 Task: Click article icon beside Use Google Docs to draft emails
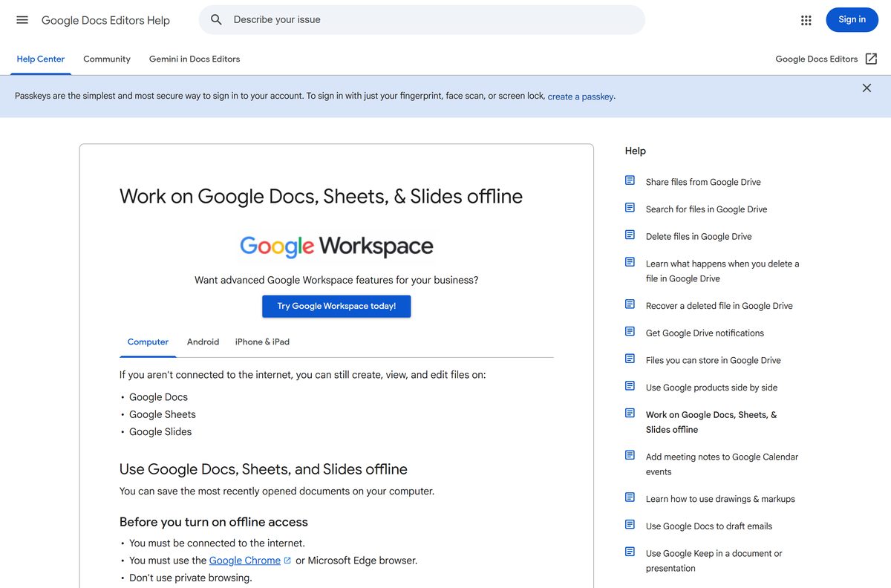tap(630, 524)
